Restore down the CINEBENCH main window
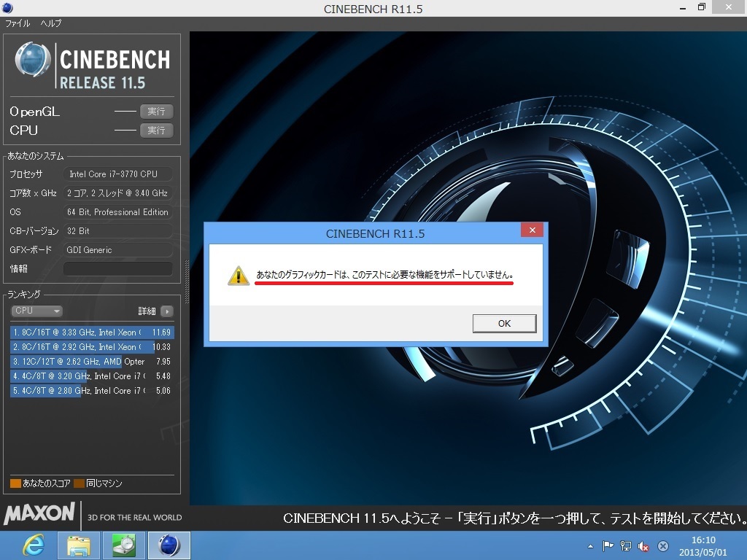The width and height of the screenshot is (747, 560). [x=701, y=7]
